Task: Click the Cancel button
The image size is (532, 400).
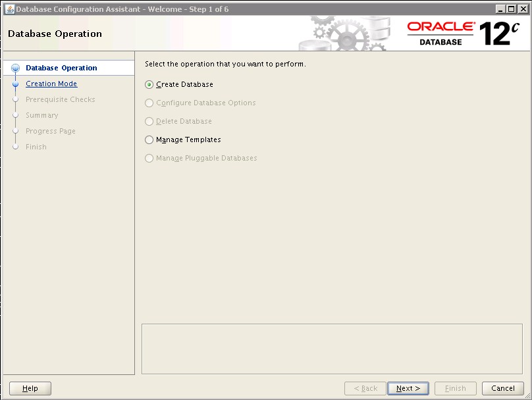Action: click(503, 388)
